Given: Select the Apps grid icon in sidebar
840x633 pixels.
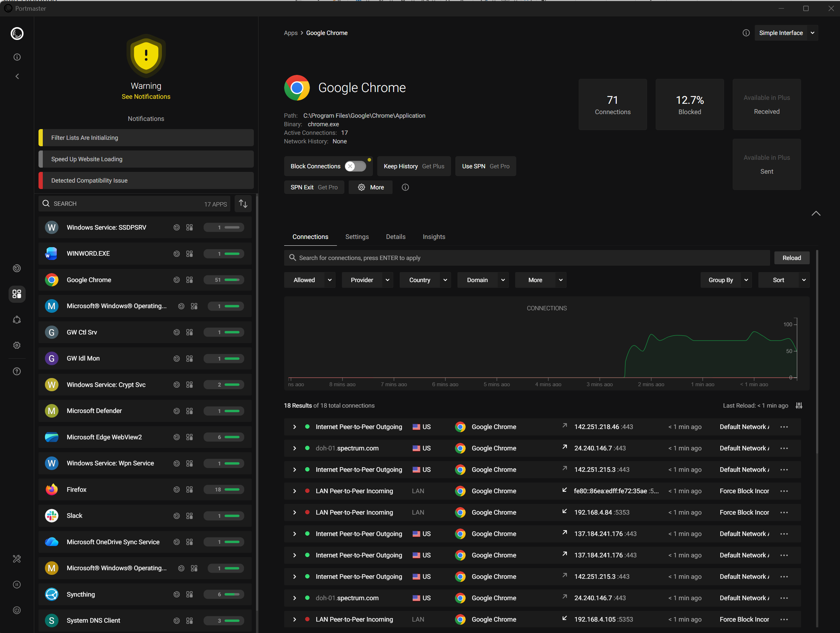Looking at the screenshot, I should [x=17, y=294].
